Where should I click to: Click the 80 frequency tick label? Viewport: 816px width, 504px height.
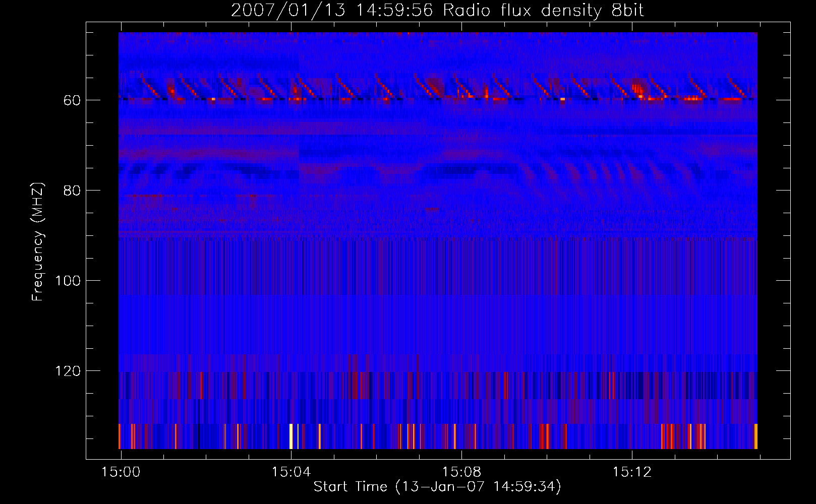coord(72,191)
